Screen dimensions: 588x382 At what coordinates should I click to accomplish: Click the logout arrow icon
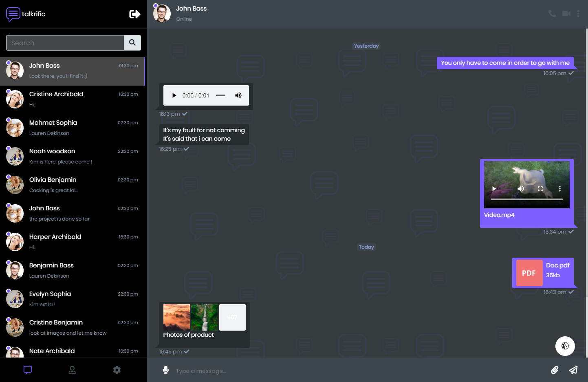pyautogui.click(x=134, y=14)
